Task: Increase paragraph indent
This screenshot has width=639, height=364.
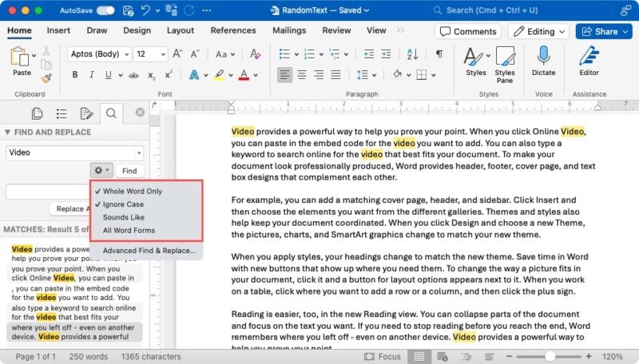Action: click(x=386, y=53)
